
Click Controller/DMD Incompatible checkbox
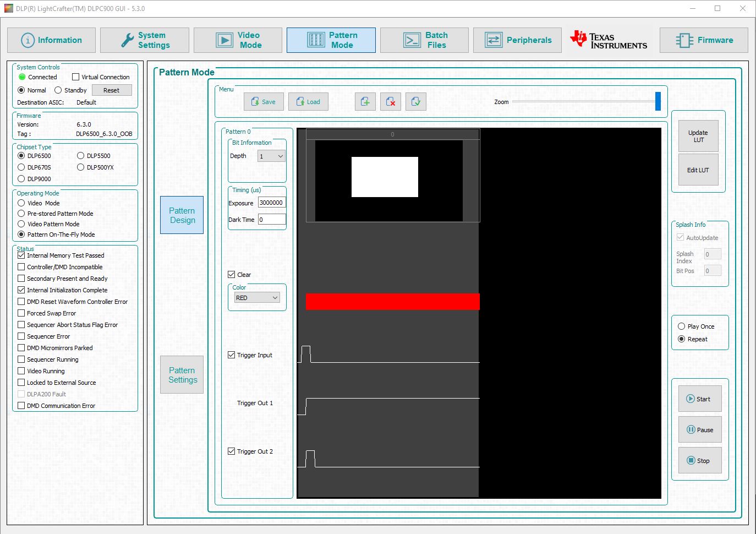pos(21,267)
